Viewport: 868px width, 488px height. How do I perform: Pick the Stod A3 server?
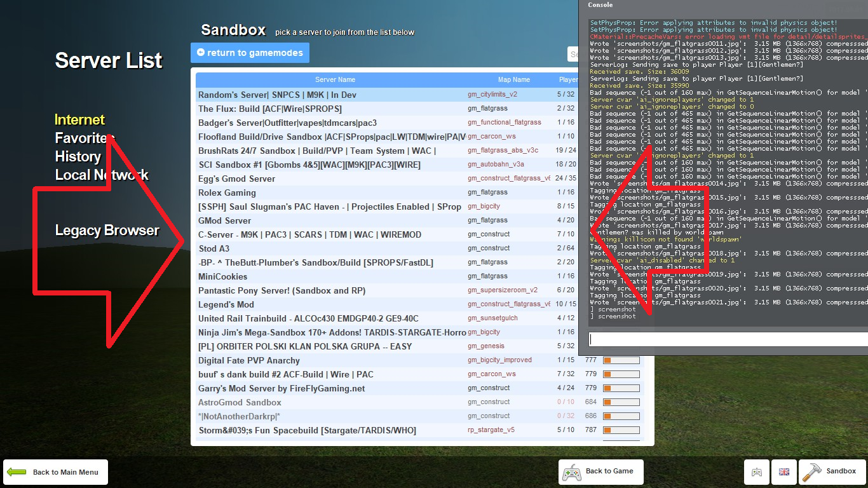[387, 248]
